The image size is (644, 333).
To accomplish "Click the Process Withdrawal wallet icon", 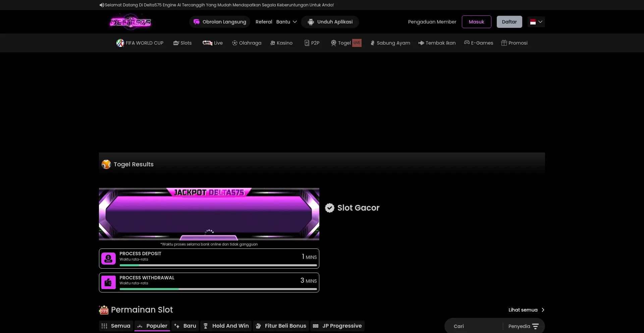I will pyautogui.click(x=108, y=282).
